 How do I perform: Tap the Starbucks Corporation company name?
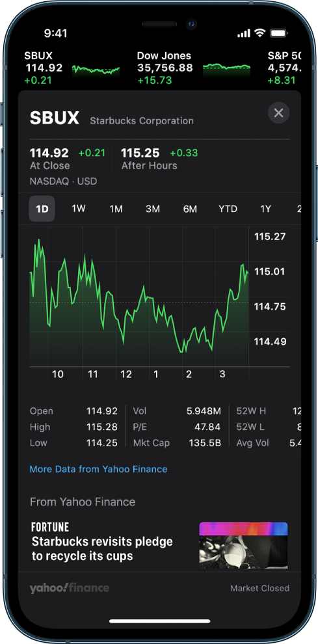click(142, 121)
